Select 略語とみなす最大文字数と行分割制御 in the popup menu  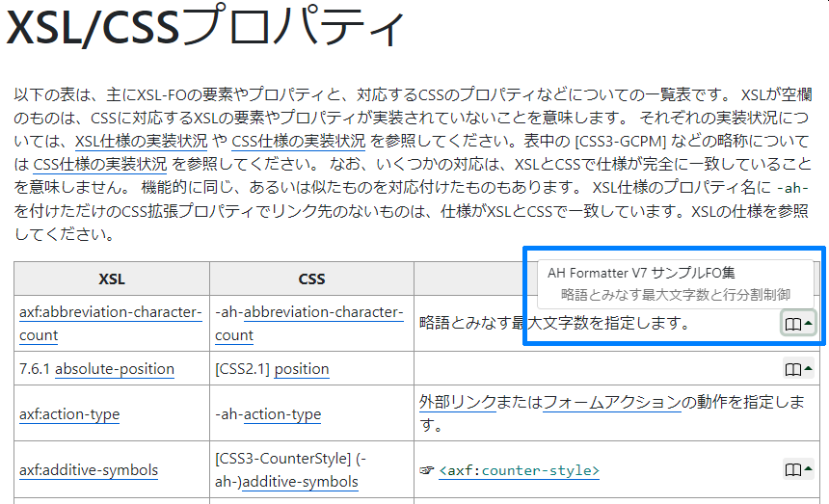coord(676,295)
